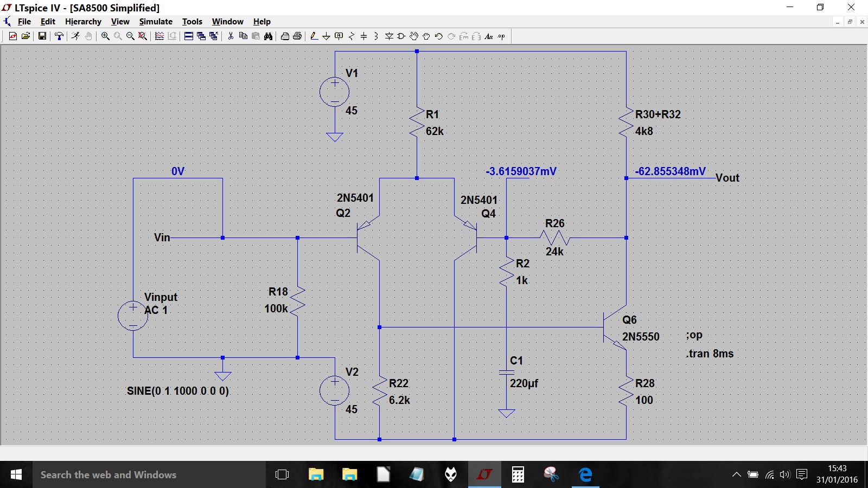Image resolution: width=868 pixels, height=488 pixels.
Task: Click the Undo arrow icon
Action: click(x=439, y=36)
